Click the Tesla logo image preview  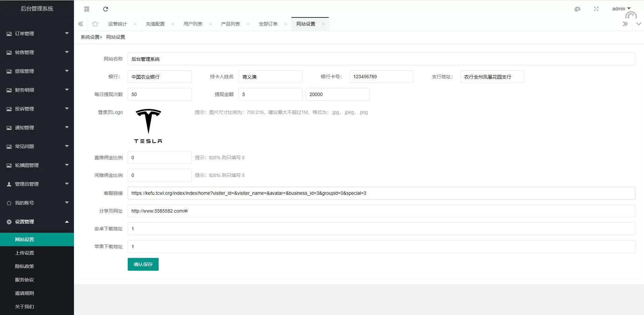pyautogui.click(x=148, y=126)
